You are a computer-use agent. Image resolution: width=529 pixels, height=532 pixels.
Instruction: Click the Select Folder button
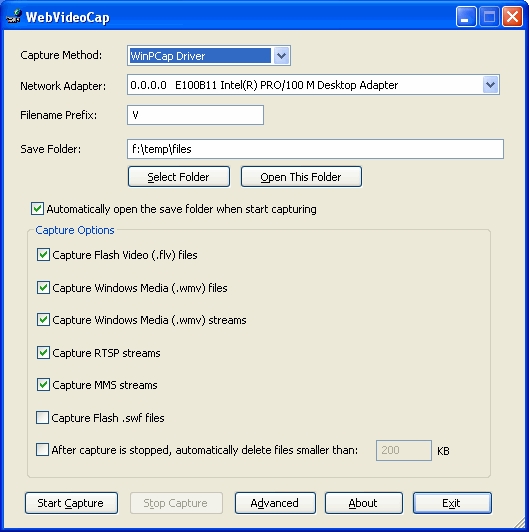pyautogui.click(x=179, y=177)
